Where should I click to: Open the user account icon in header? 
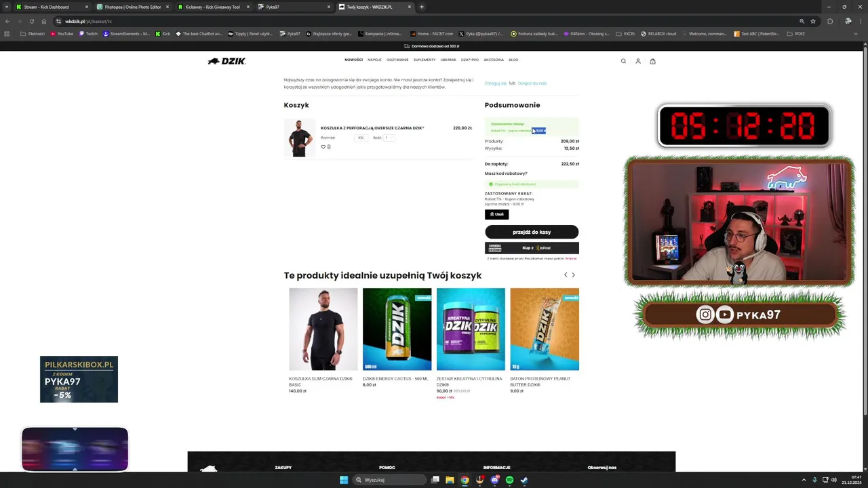coord(638,61)
